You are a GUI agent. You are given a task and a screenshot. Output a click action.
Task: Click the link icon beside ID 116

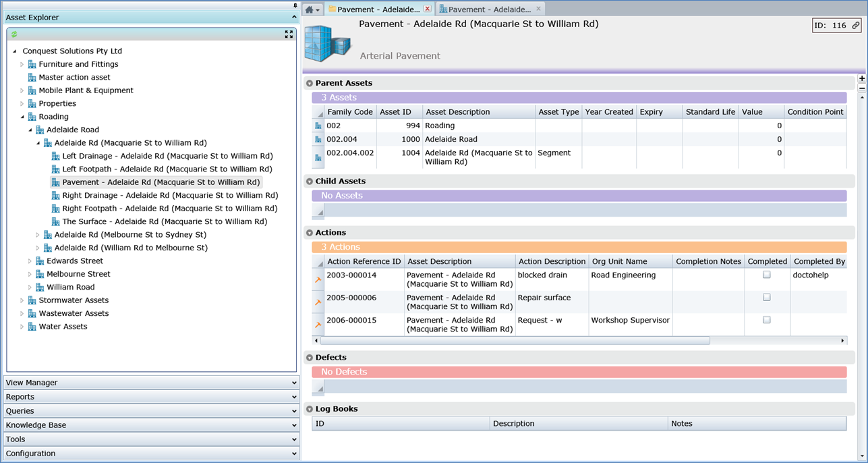[855, 26]
